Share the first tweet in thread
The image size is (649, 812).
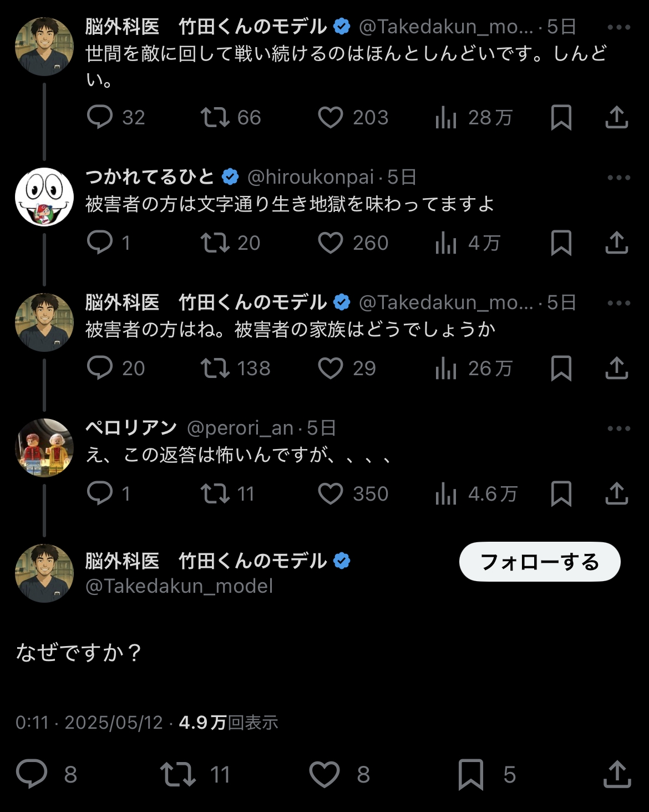pos(616,117)
